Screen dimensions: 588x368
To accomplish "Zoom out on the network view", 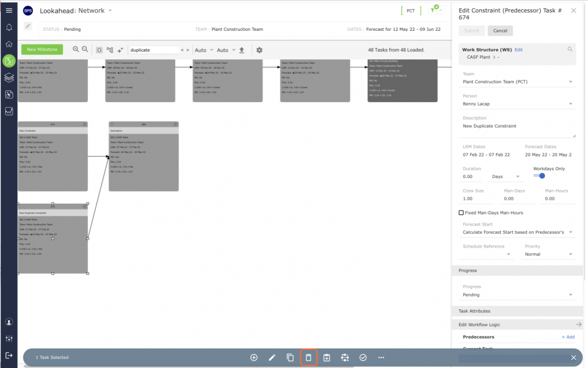I will click(85, 50).
